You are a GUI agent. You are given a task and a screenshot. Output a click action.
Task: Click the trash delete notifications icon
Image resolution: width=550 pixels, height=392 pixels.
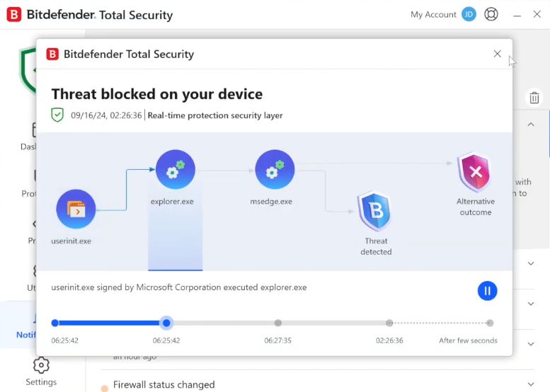[534, 98]
